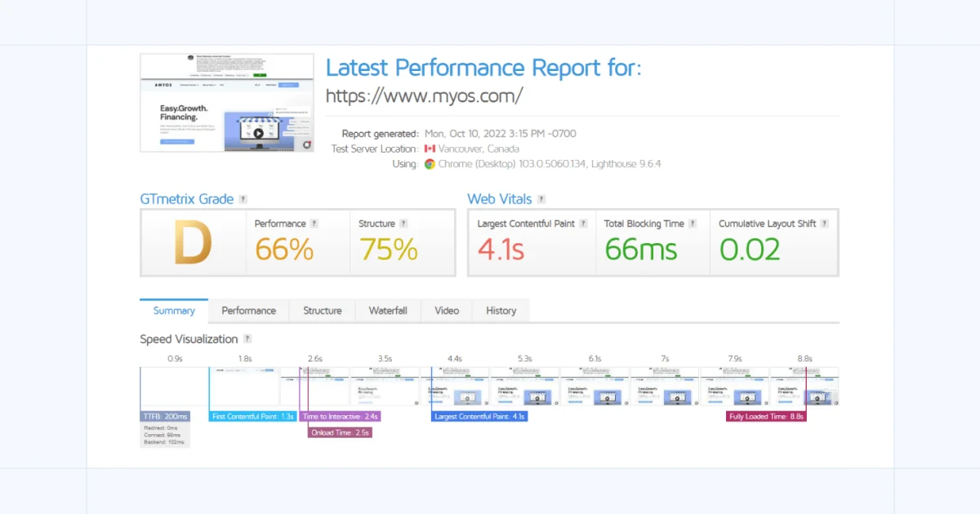Switch to the Performance tab
The image size is (980, 514).
pos(248,311)
